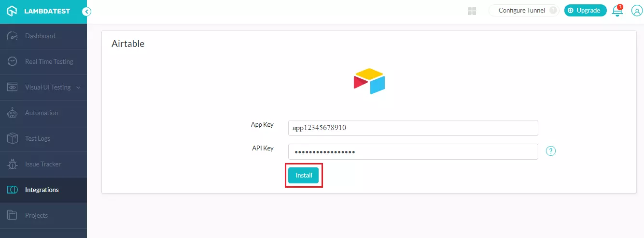Click the Install button
Viewport: 644px width, 238px height.
click(304, 176)
